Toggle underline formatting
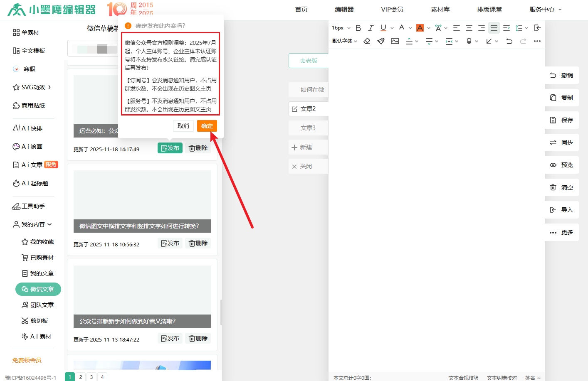Screen dimensions: 588x381 point(383,28)
